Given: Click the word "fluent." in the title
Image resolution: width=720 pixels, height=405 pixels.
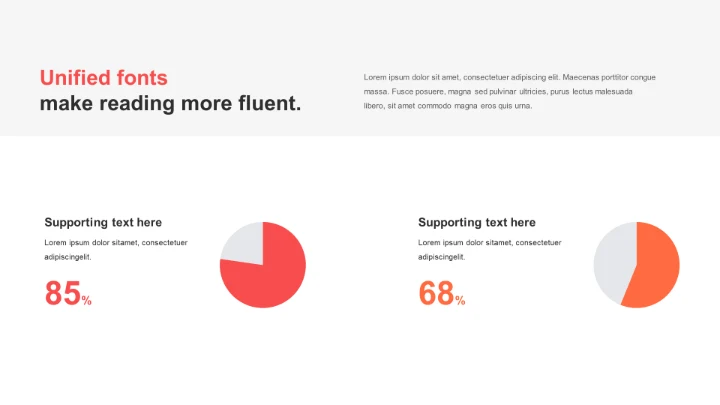Looking at the screenshot, I should click(x=269, y=104).
